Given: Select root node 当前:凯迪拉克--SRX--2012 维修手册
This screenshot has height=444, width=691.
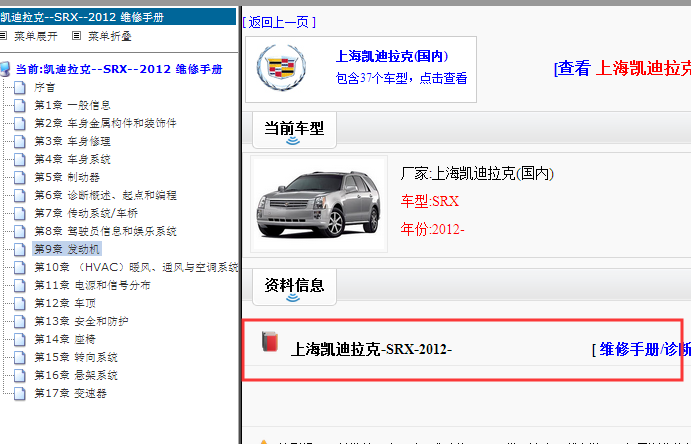Looking at the screenshot, I should (119, 70).
